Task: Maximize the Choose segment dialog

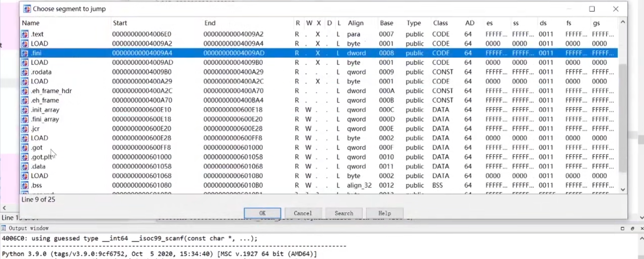Action: 592,9
